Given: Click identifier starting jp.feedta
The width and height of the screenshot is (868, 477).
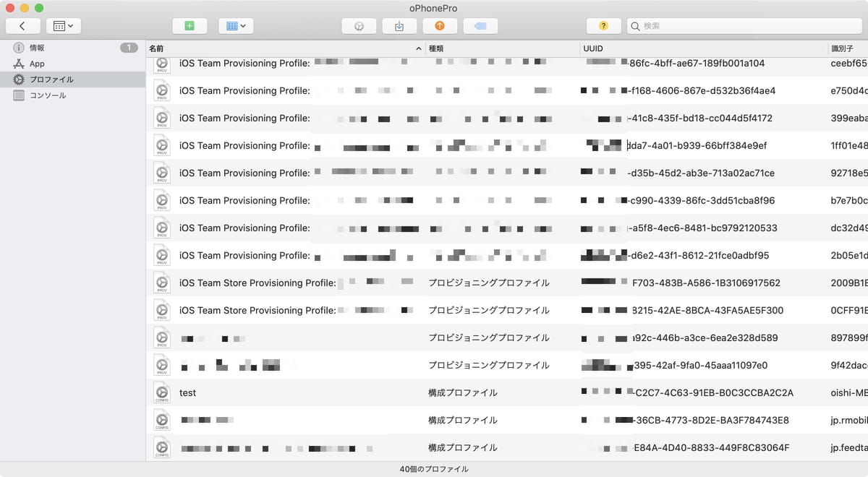Looking at the screenshot, I should coord(849,447).
